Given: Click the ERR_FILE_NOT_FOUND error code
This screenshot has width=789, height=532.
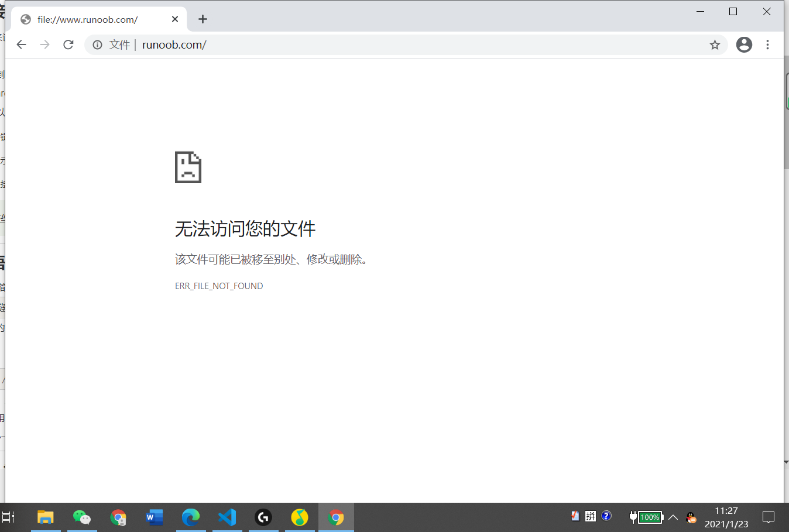Looking at the screenshot, I should pos(219,286).
